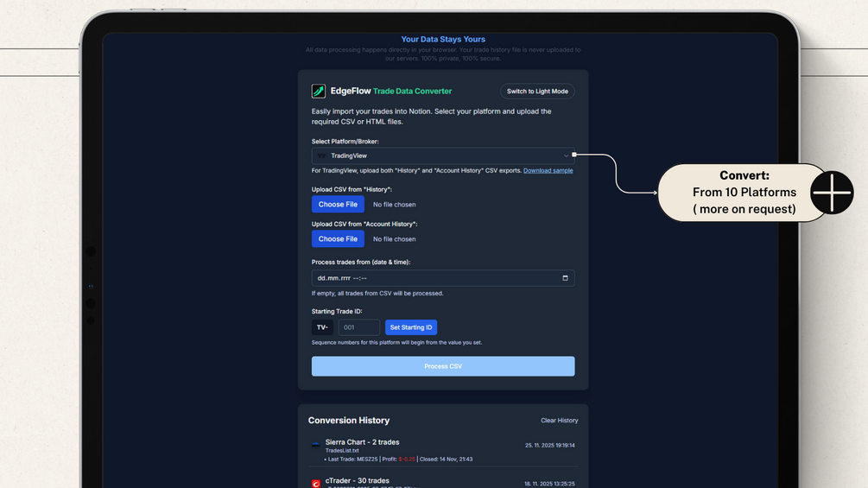Click the TradingView platform icon in dropdown
The width and height of the screenshot is (868, 488).
point(321,156)
